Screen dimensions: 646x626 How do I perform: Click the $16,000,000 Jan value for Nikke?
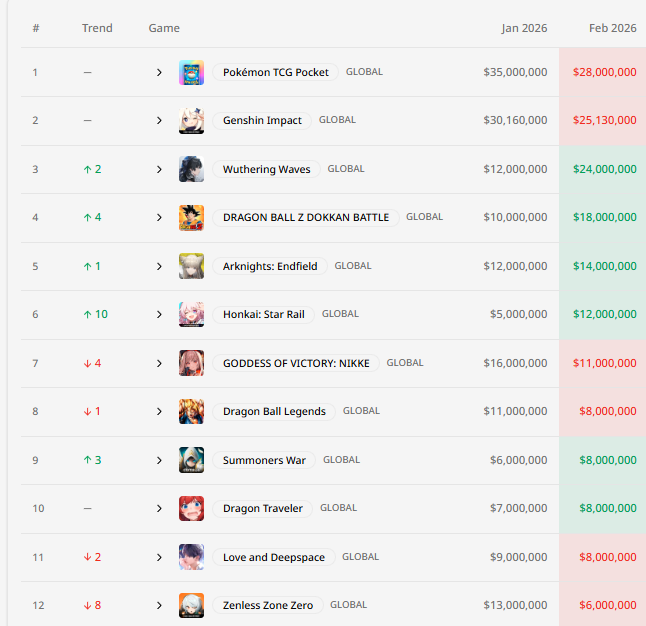515,363
